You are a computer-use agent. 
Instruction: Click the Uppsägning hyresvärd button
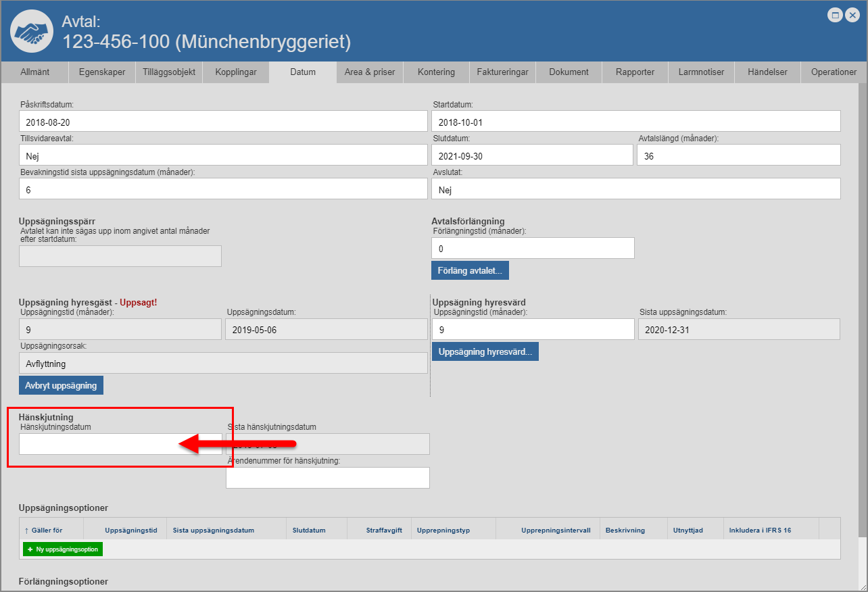485,352
